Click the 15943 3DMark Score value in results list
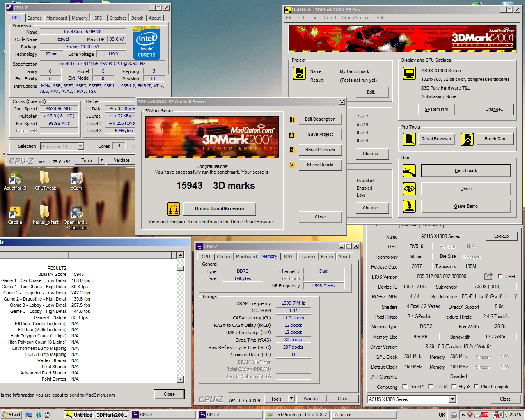This screenshot has width=525, height=420. 78,275
